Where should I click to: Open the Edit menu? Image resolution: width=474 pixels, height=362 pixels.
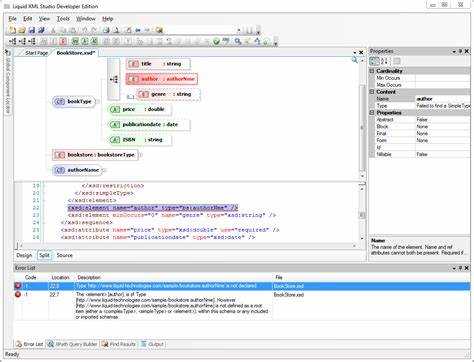(x=28, y=19)
